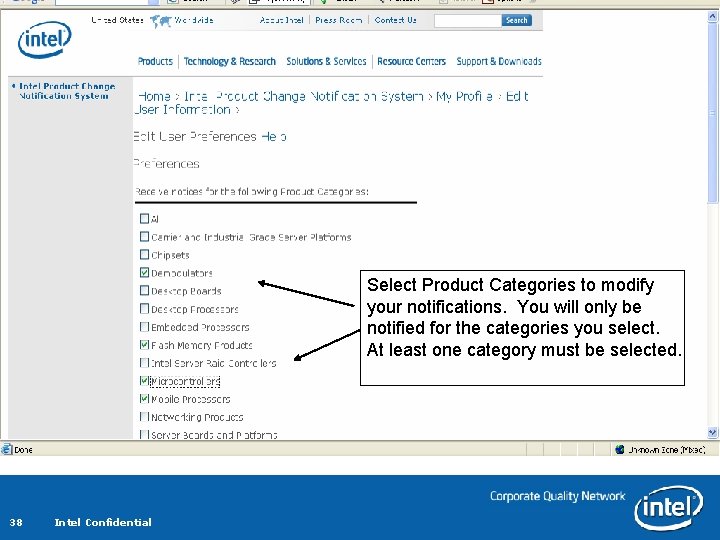The image size is (720, 540).
Task: Check Intel Server Raid Controllers box
Action: pyautogui.click(x=145, y=362)
